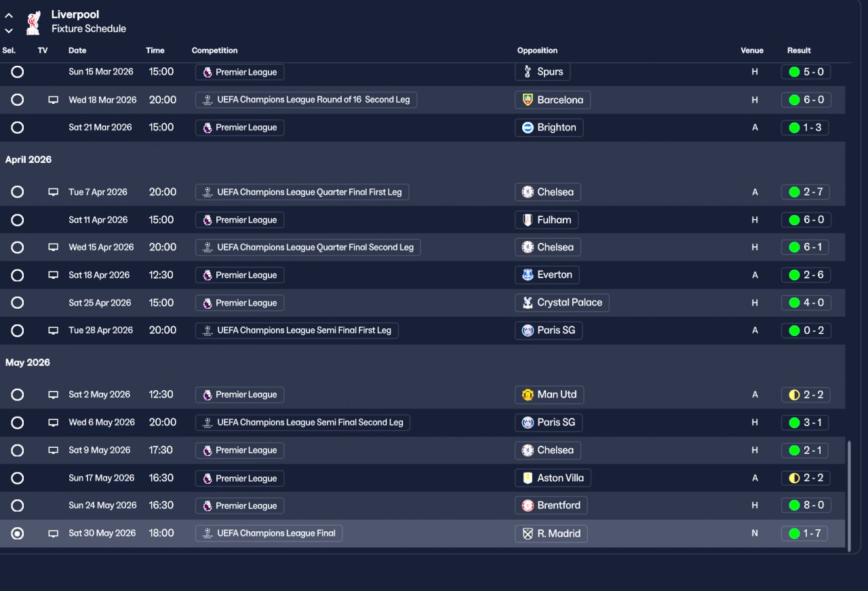The height and width of the screenshot is (591, 868).
Task: Click the TV icon for the R. Madrid final
Action: pos(53,534)
